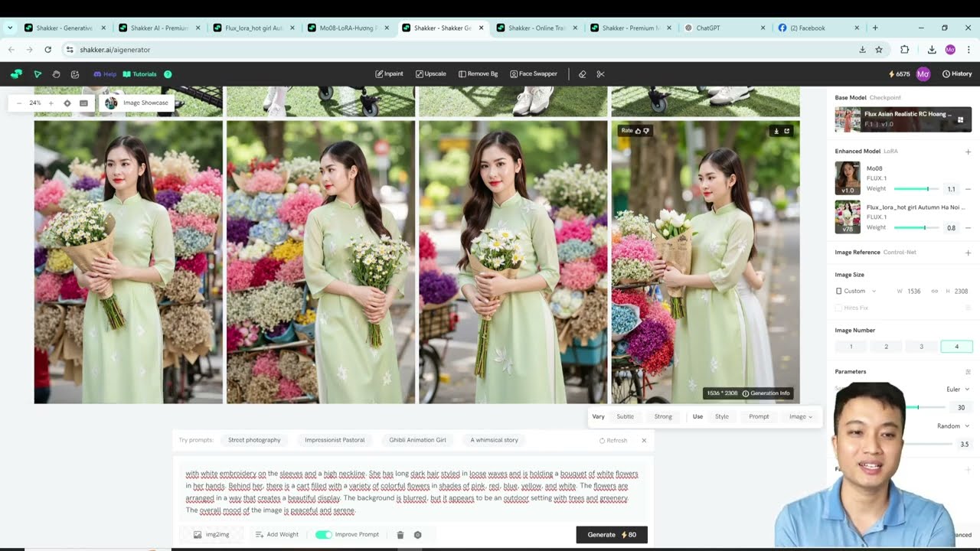Viewport: 980px width, 551px height.
Task: Toggle the Improve Prompt switch
Action: click(x=323, y=535)
